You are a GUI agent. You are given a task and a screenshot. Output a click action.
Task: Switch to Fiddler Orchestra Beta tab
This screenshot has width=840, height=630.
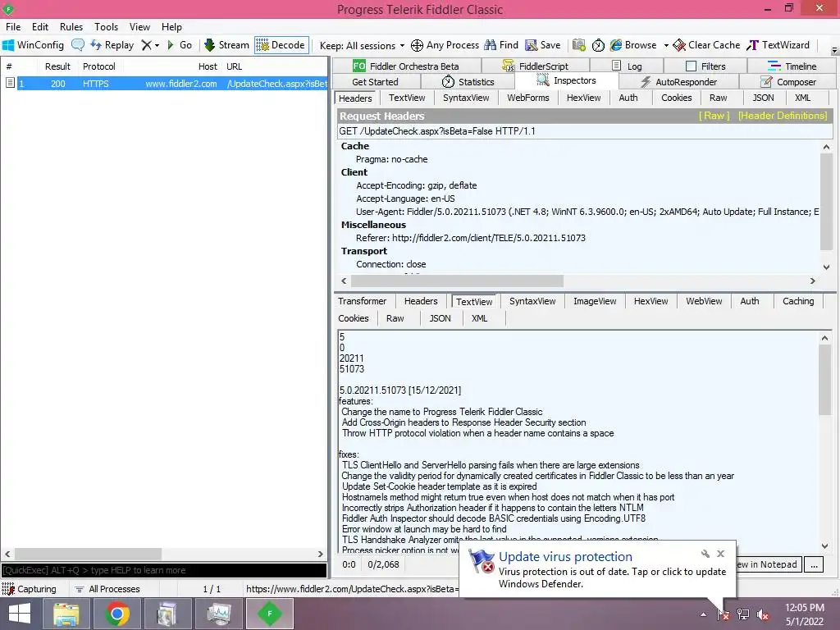(x=405, y=66)
